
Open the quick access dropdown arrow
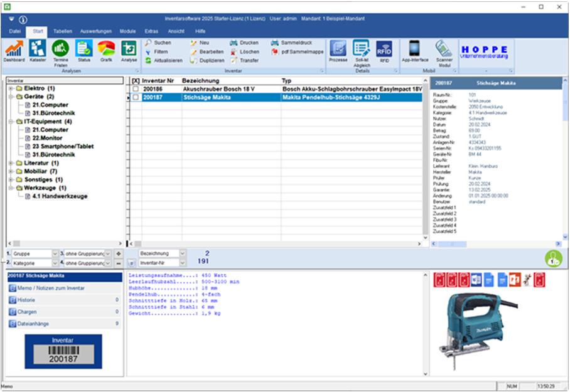[11, 19]
